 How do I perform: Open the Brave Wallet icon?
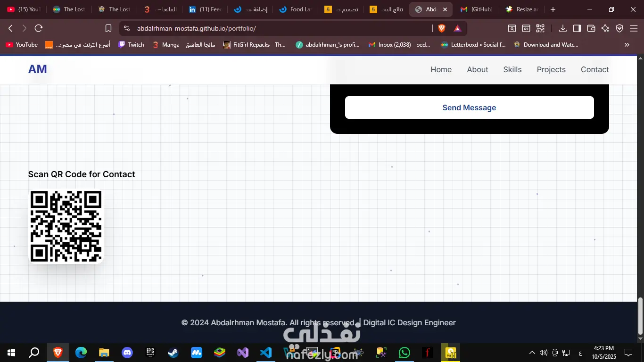pyautogui.click(x=591, y=28)
